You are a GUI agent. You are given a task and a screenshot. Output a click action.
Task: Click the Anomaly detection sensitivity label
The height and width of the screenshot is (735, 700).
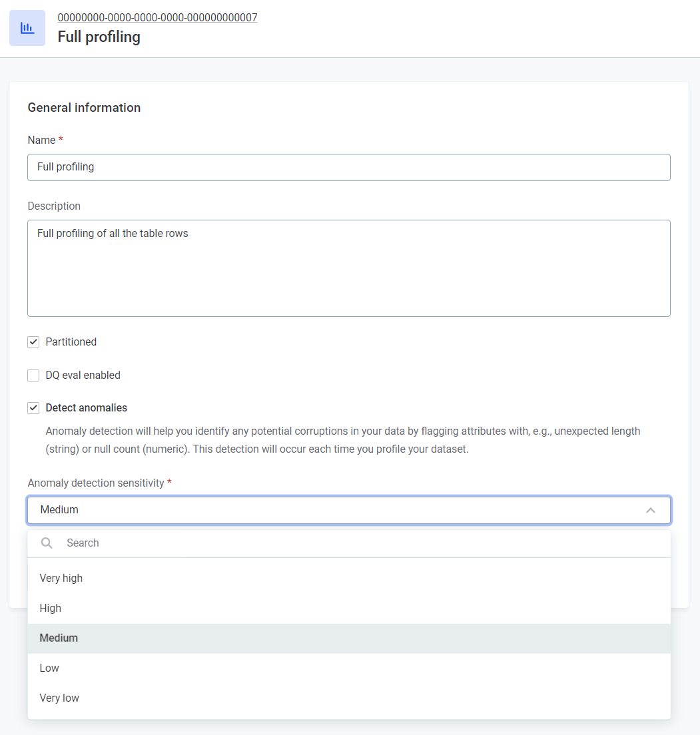tap(96, 483)
